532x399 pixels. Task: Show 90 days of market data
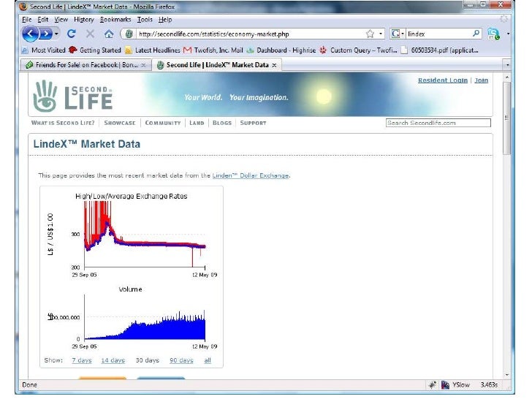(181, 360)
